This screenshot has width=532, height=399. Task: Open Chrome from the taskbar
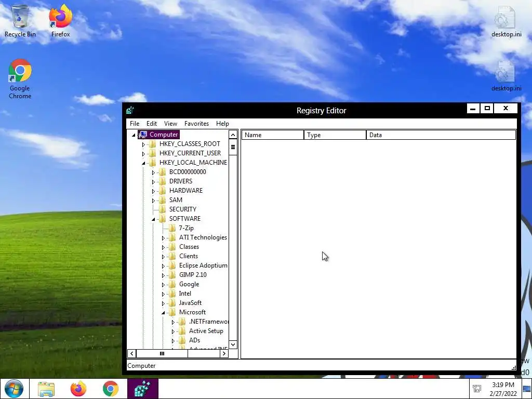[x=111, y=389]
